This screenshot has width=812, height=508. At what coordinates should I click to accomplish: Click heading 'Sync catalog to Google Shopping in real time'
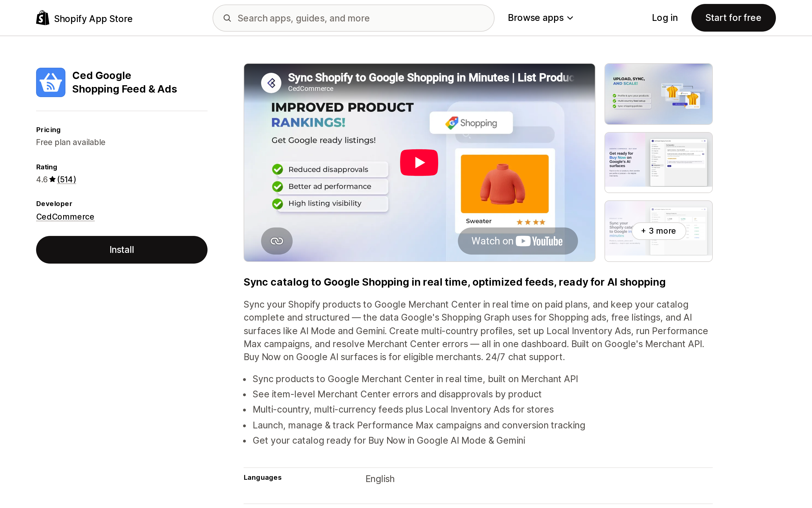pos(454,282)
